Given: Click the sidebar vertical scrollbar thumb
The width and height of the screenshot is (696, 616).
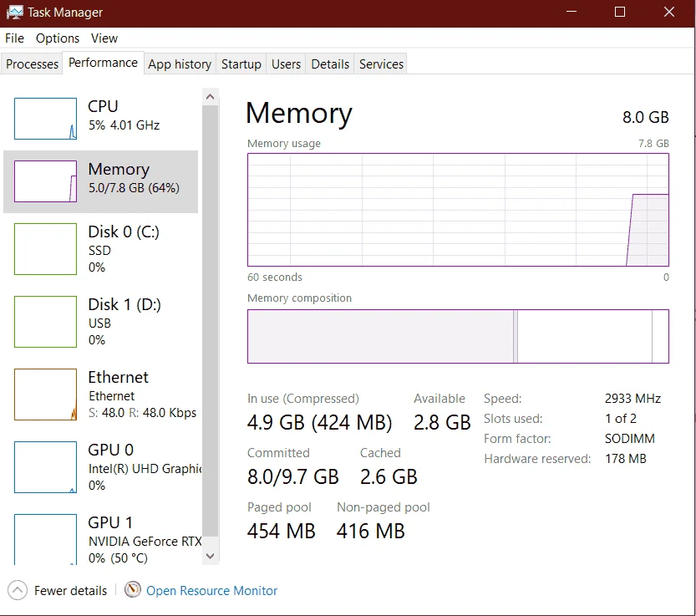Looking at the screenshot, I should click(x=211, y=321).
